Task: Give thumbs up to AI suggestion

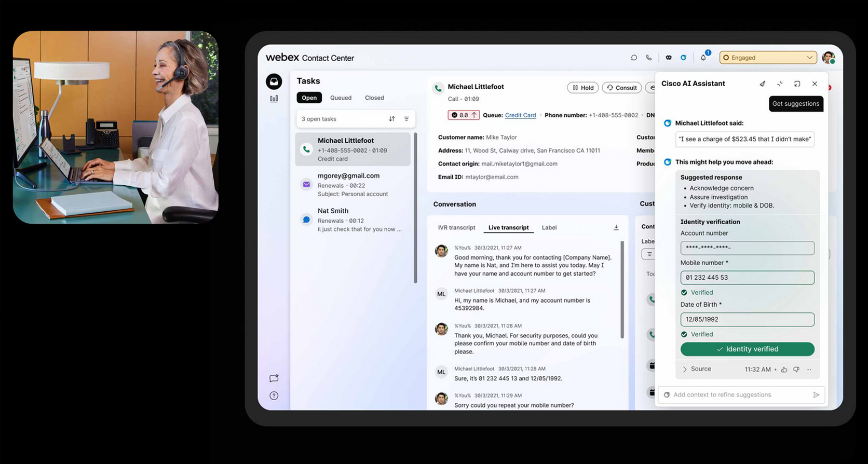Action: (x=784, y=370)
